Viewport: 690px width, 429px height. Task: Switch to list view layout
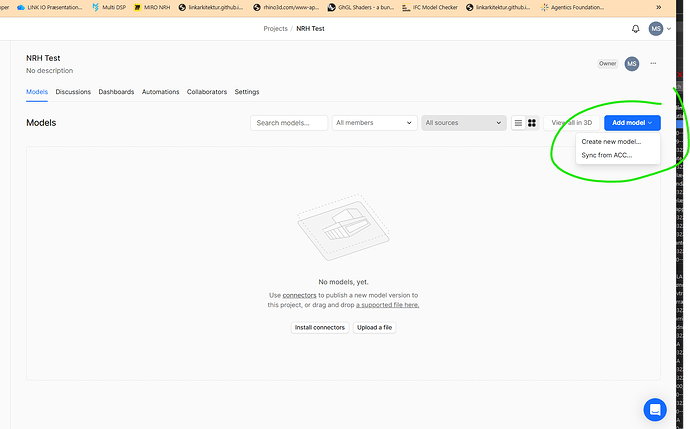coord(518,123)
